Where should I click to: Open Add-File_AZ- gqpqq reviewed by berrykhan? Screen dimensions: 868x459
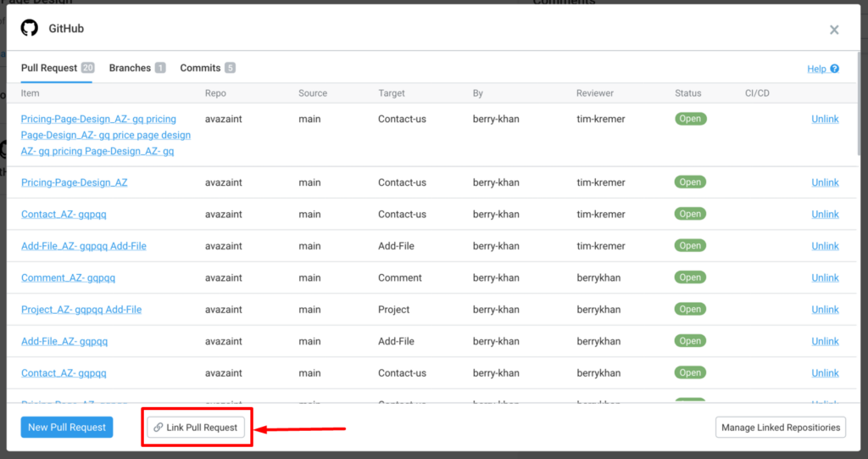click(64, 341)
